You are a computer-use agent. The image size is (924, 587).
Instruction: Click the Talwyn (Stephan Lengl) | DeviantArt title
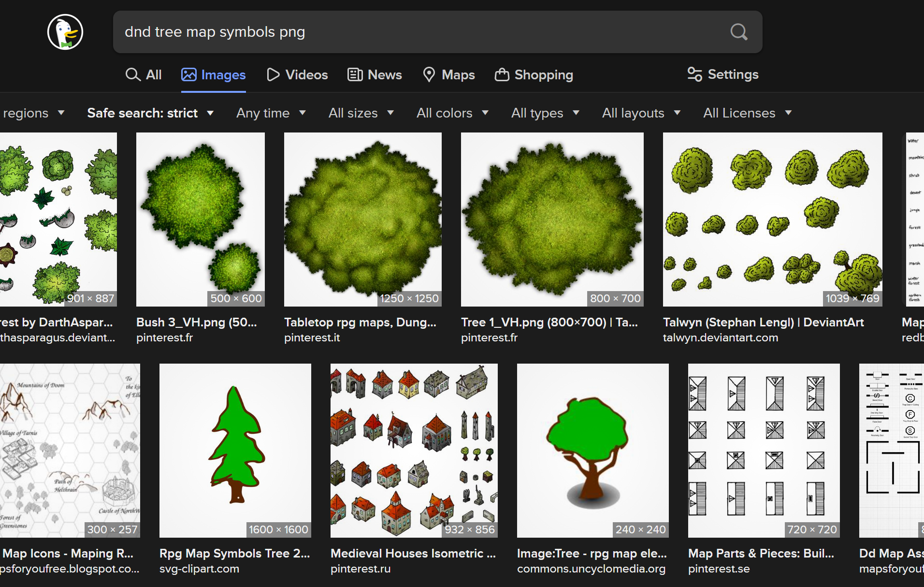(x=764, y=322)
